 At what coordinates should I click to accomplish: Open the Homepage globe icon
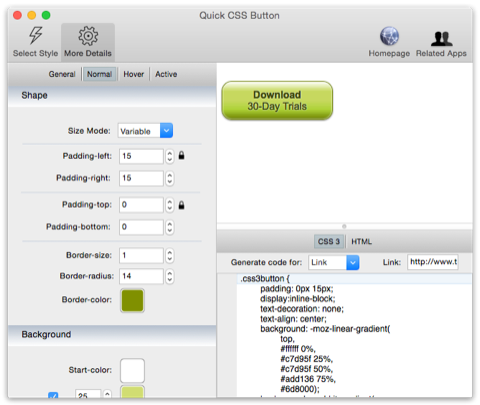[x=389, y=36]
